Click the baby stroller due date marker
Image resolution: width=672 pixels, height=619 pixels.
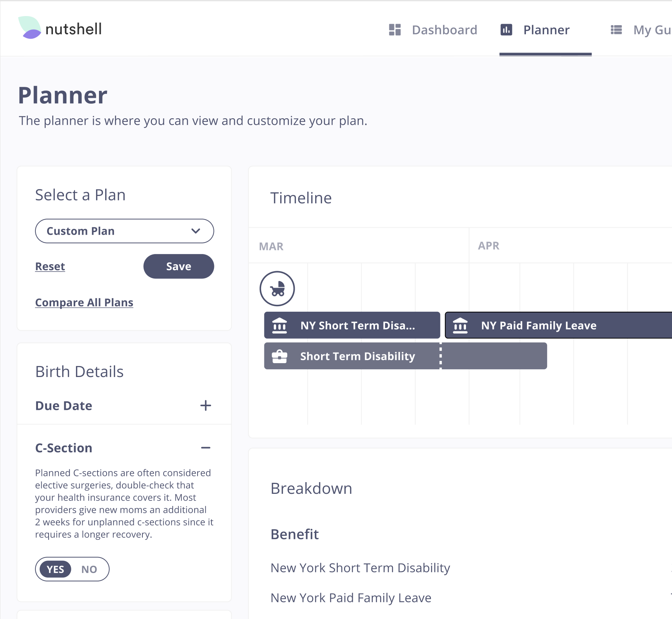[x=277, y=289]
